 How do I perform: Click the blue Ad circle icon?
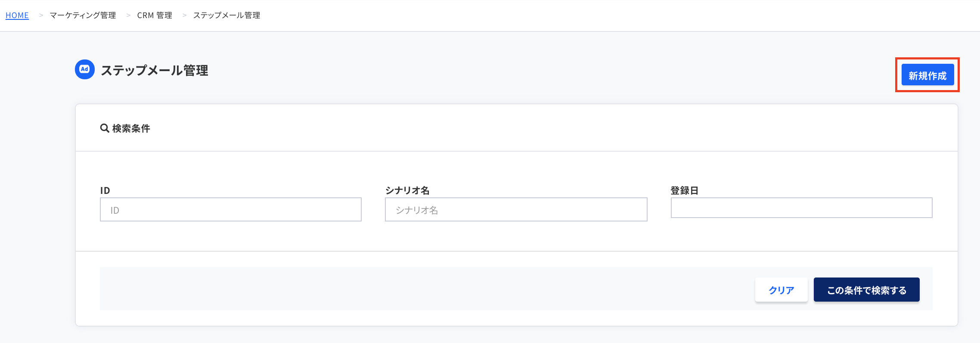coord(85,69)
